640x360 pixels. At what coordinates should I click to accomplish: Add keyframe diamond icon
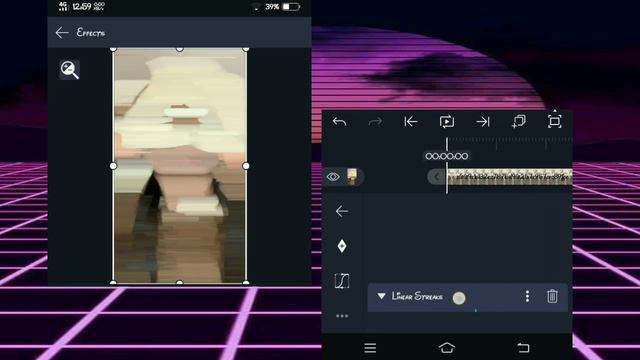pyautogui.click(x=342, y=246)
